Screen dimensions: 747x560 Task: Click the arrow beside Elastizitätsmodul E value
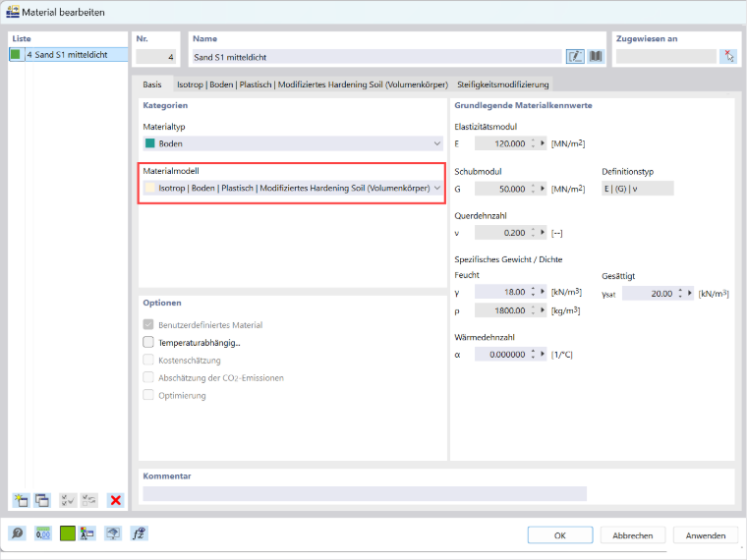[x=543, y=143]
